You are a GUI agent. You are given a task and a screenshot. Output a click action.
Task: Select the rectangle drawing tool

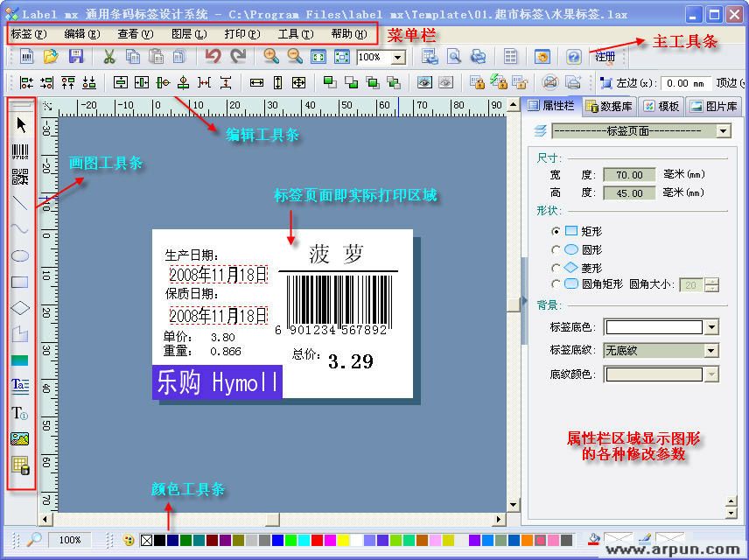(20, 280)
